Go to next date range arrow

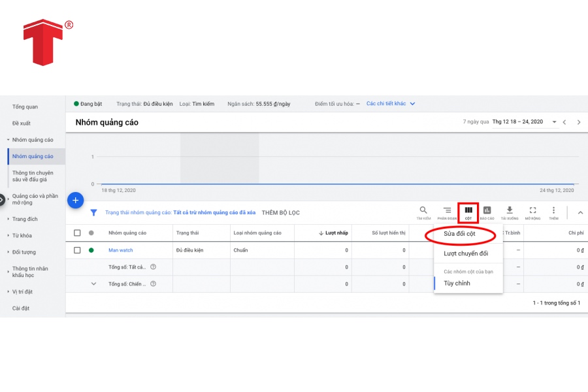[579, 122]
